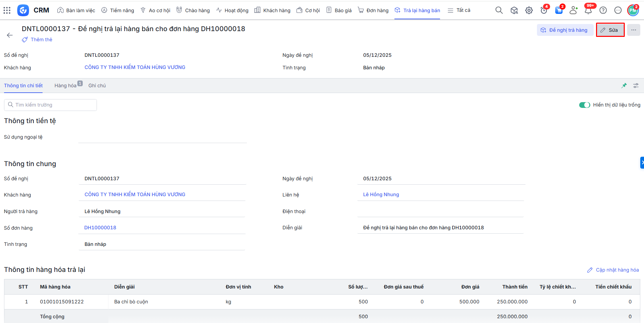This screenshot has width=644, height=323.
Task: Open the 'Đơn hàng' menu item
Action: pyautogui.click(x=373, y=10)
